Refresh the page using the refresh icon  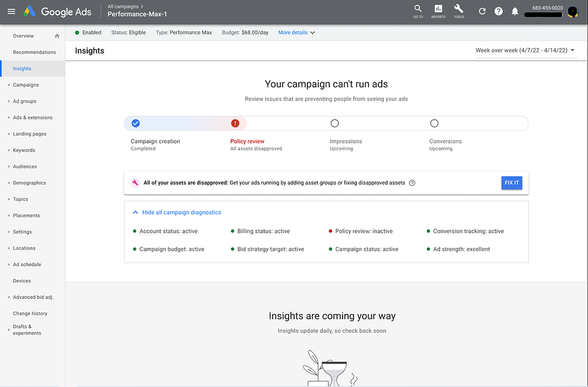(x=481, y=11)
